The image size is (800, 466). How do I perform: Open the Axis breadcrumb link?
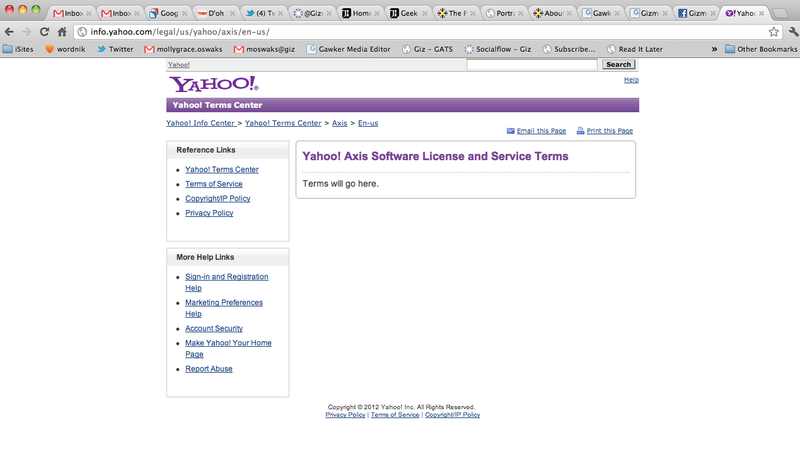pyautogui.click(x=339, y=123)
